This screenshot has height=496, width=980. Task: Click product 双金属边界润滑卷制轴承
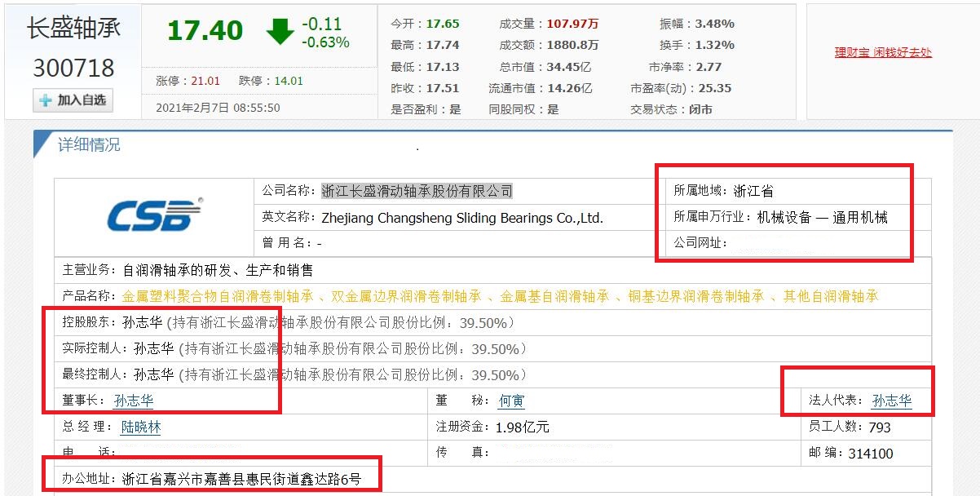405,296
